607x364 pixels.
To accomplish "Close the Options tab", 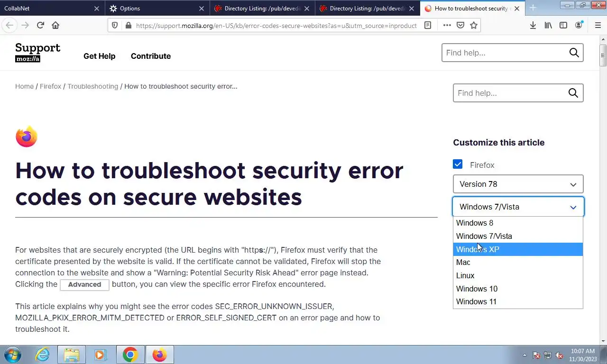I will pos(202,9).
